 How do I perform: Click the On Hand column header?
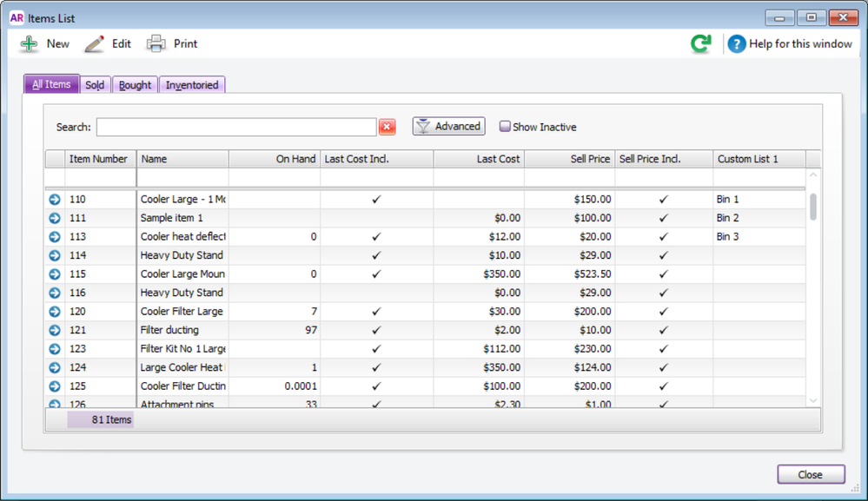click(x=275, y=159)
